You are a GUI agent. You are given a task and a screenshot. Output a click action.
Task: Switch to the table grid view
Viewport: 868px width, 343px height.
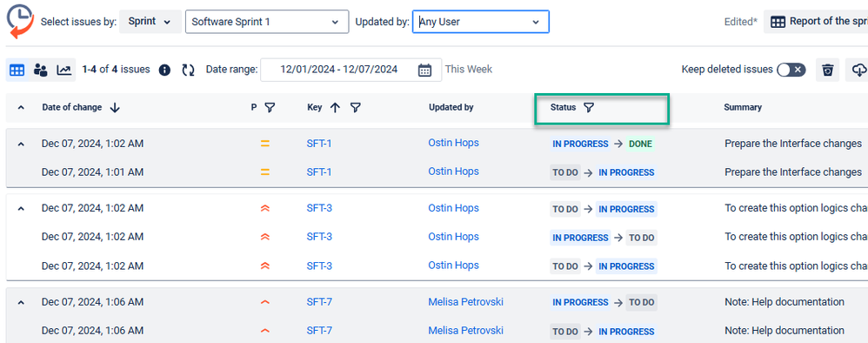[x=17, y=71]
